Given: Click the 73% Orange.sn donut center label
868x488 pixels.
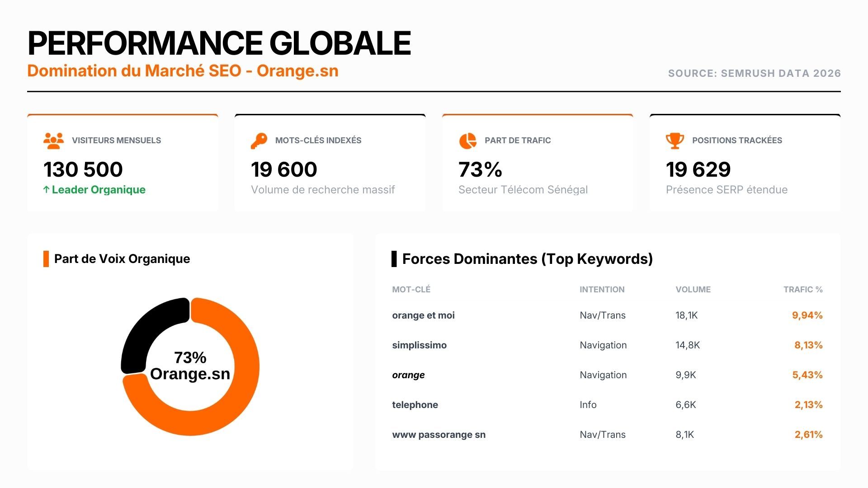Looking at the screenshot, I should pyautogui.click(x=190, y=366).
